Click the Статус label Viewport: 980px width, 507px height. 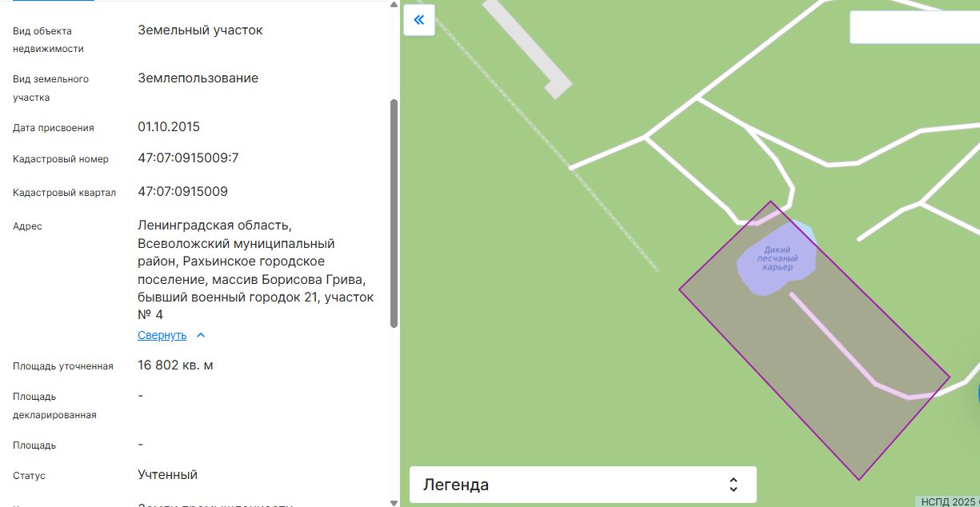[29, 476]
